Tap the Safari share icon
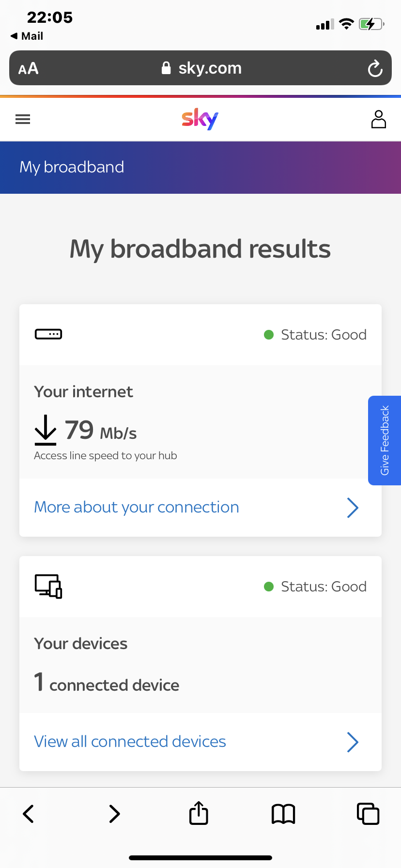The image size is (401, 868). 198,813
